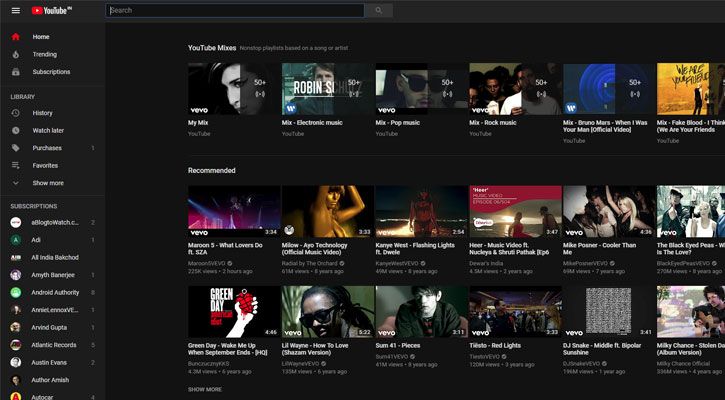This screenshot has height=400, width=725.
Task: Click the Watch later clock icon
Action: pyautogui.click(x=16, y=130)
